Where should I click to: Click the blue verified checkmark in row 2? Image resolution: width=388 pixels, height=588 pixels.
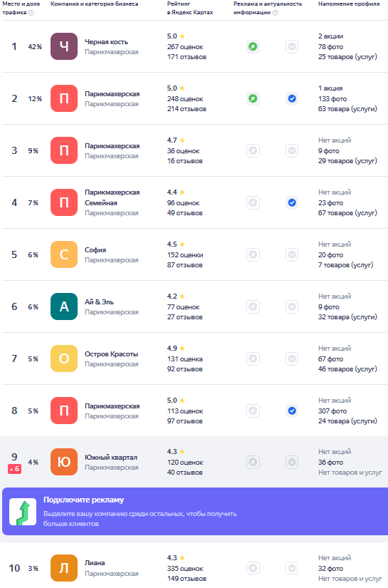coord(292,98)
